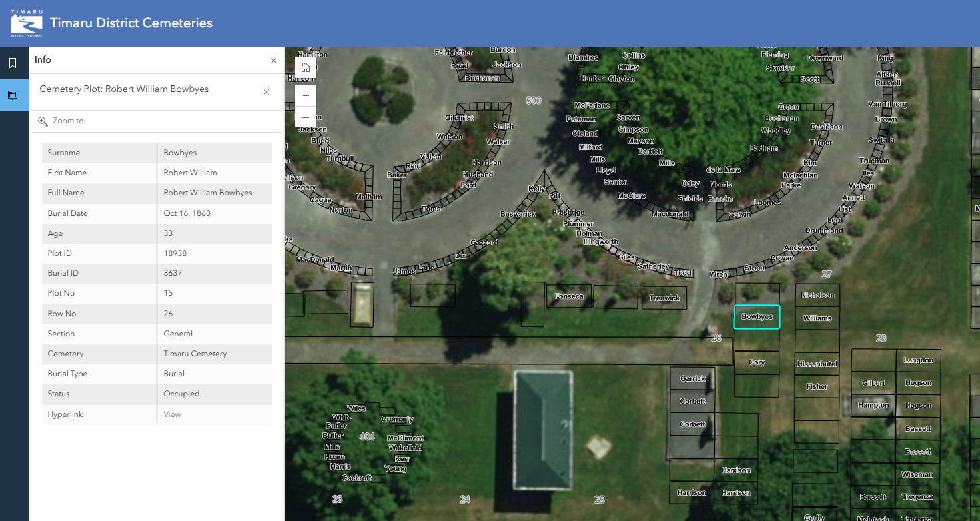Select the Info panel sidebar icon
This screenshot has width=980, height=521.
[13, 95]
